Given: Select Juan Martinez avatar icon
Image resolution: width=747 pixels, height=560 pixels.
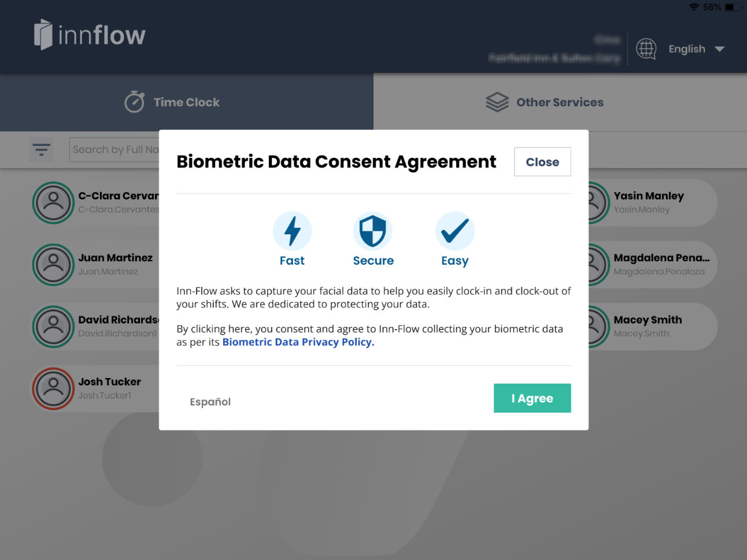Looking at the screenshot, I should [x=53, y=265].
